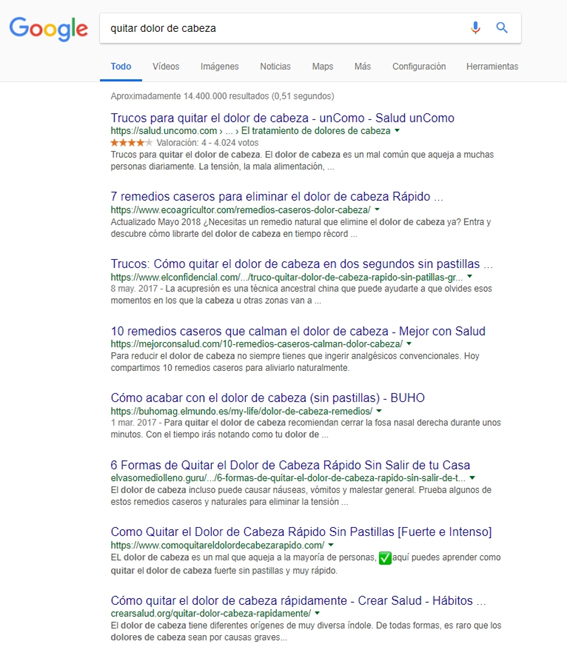Open 'Como Quitar el Dolor de Cabeza Rápido Sin Pastillas' result
The image size is (567, 647).
[301, 532]
